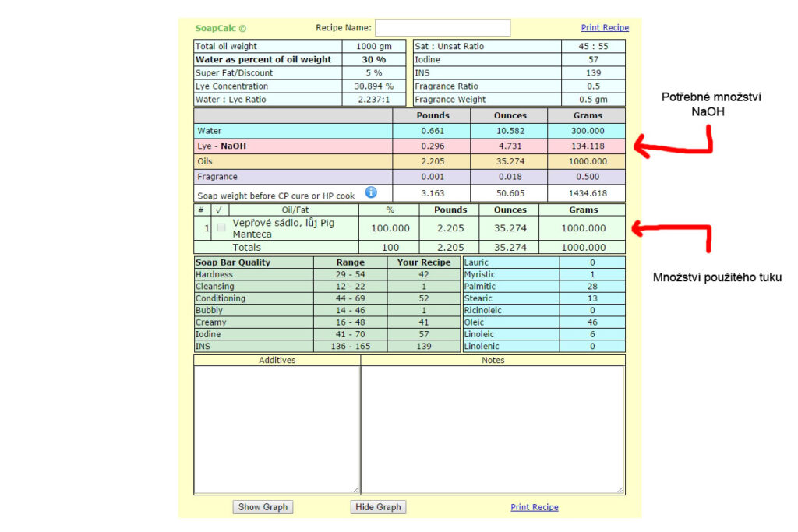The width and height of the screenshot is (798, 532).
Task: Toggle the checkbox for Vepřové sádlo oil
Action: pyautogui.click(x=221, y=228)
